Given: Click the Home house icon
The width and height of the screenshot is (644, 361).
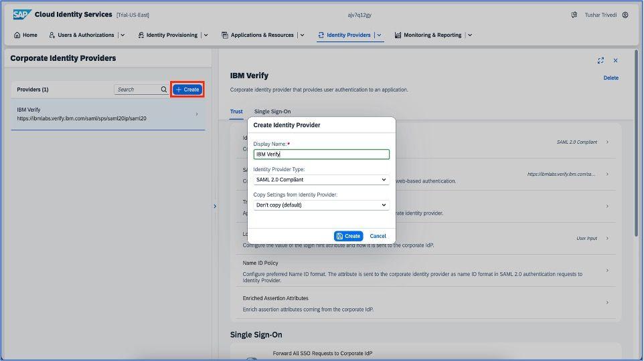Looking at the screenshot, I should [17, 35].
